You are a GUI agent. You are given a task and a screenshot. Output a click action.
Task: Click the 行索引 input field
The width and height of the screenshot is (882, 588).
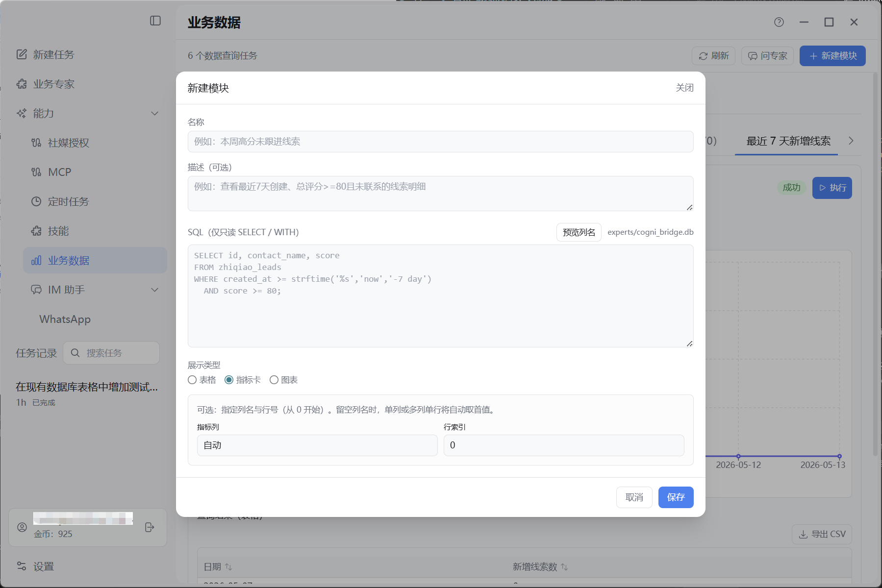click(564, 445)
